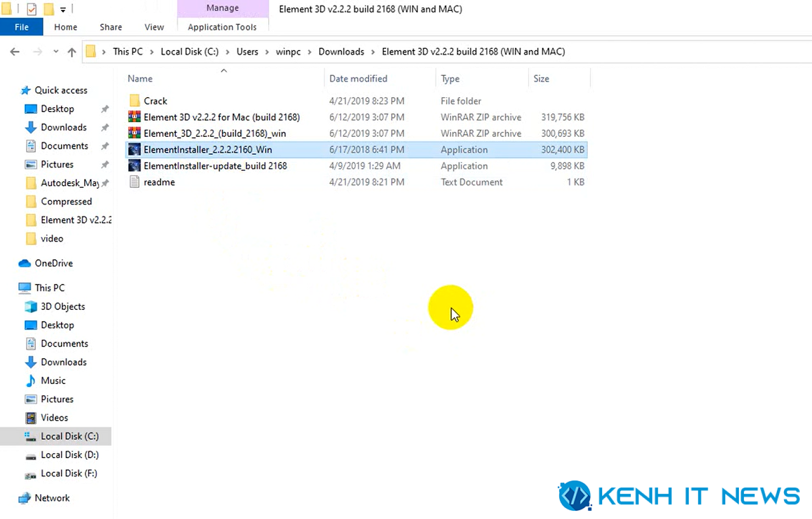Click the ElementInstaller_2.2.2.2160_Win application icon
Image resolution: width=812 pixels, height=519 pixels.
coord(135,149)
